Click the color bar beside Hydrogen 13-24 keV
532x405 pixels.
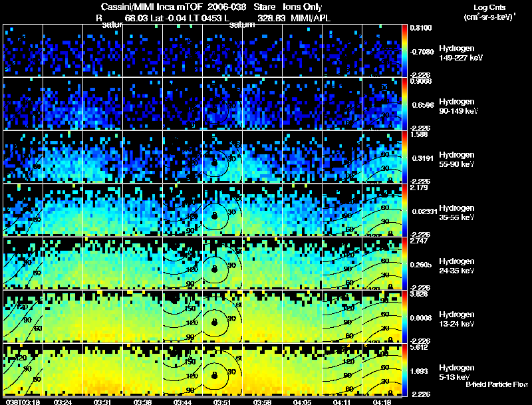[404, 317]
